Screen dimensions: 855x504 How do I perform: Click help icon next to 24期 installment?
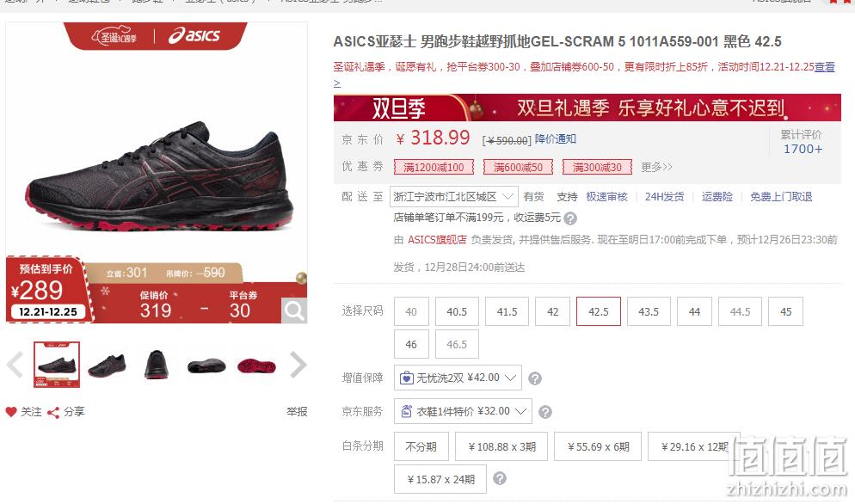[500, 478]
